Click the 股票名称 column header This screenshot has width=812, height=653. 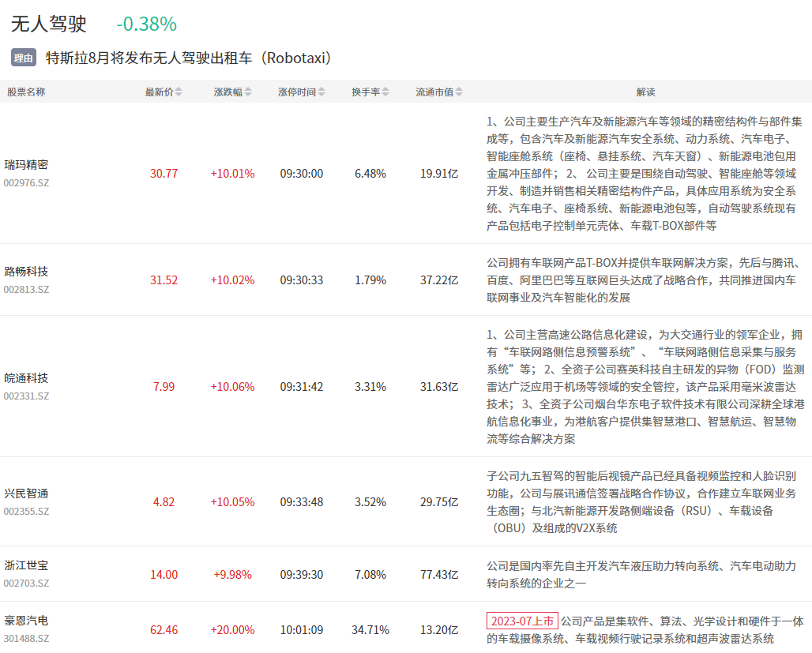click(x=26, y=92)
